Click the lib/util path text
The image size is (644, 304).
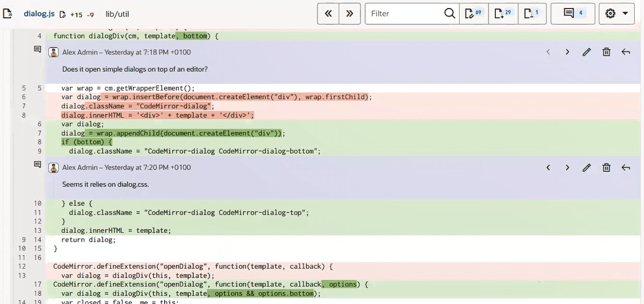pos(118,14)
